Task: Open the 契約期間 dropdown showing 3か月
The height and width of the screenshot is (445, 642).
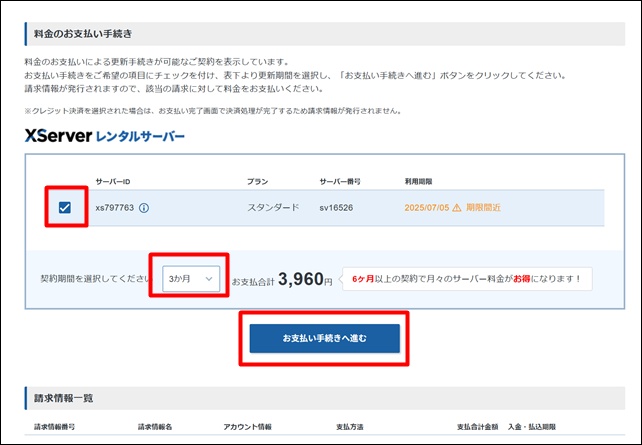Action: 190,279
